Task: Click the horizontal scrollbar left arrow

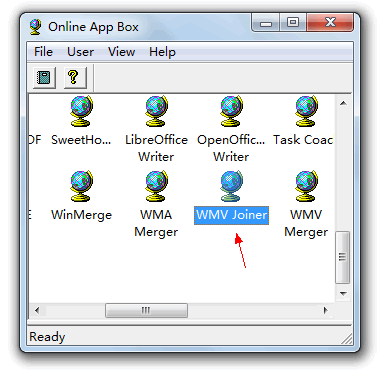Action: (x=37, y=310)
